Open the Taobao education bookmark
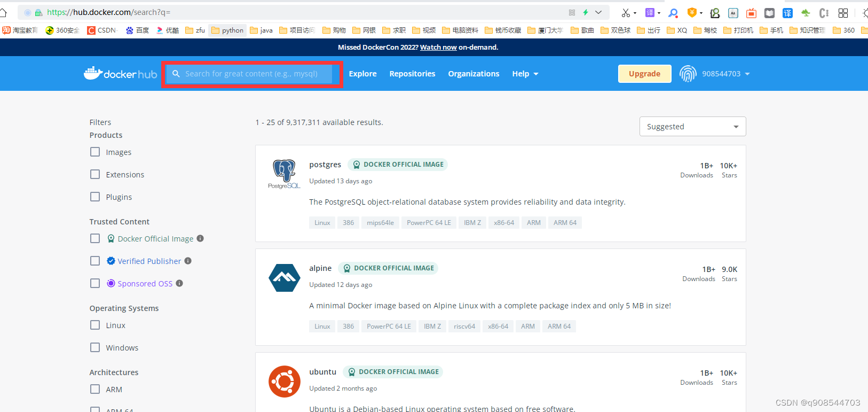The width and height of the screenshot is (868, 412). [20, 30]
